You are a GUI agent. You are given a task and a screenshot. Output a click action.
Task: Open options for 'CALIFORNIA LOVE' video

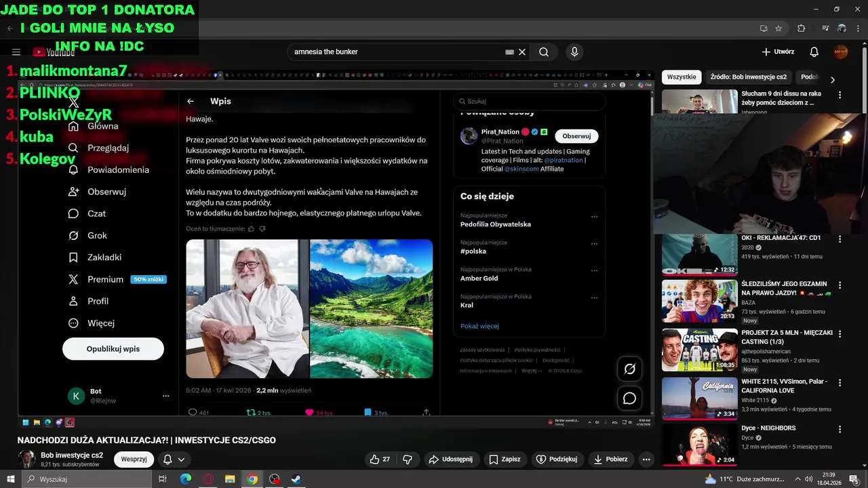[x=840, y=383]
